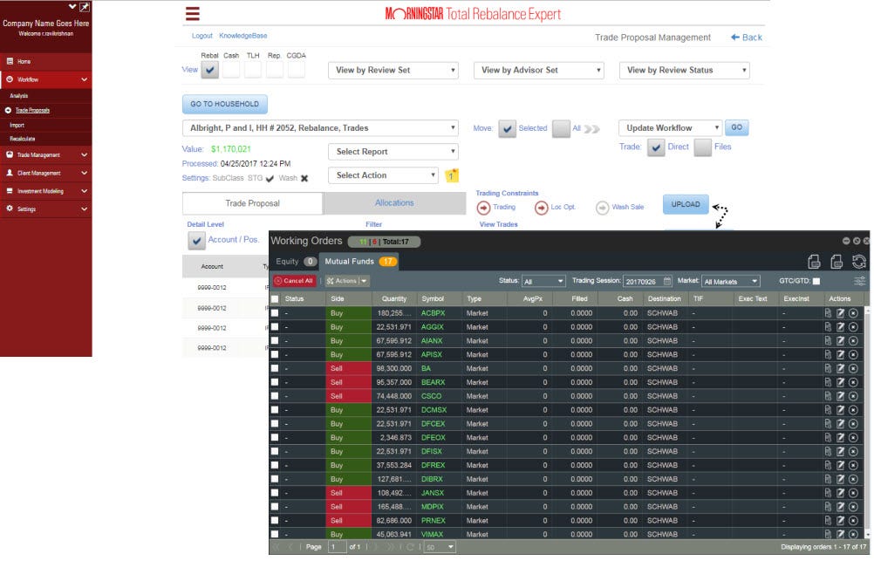Open the Status filter dropdown

pos(543,282)
